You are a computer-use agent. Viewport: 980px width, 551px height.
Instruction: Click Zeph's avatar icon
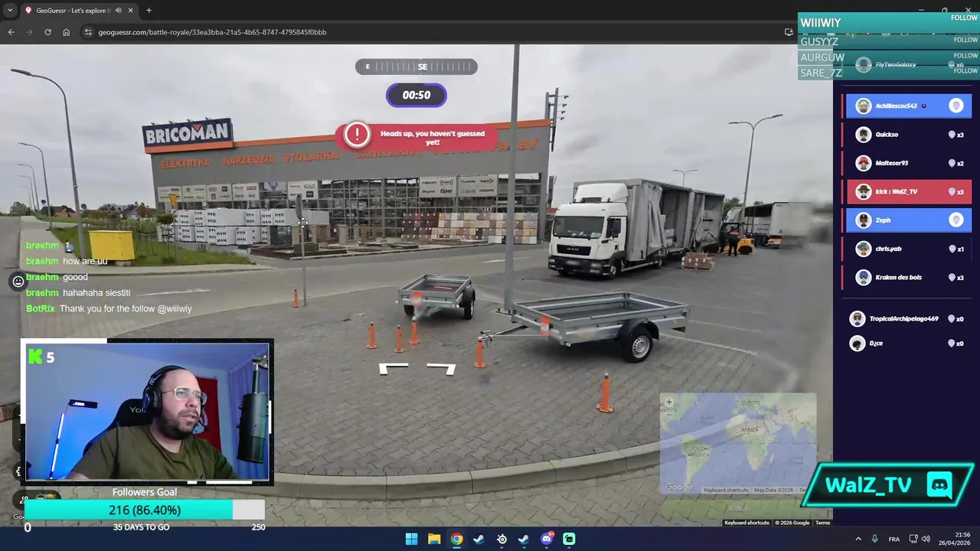pyautogui.click(x=864, y=220)
